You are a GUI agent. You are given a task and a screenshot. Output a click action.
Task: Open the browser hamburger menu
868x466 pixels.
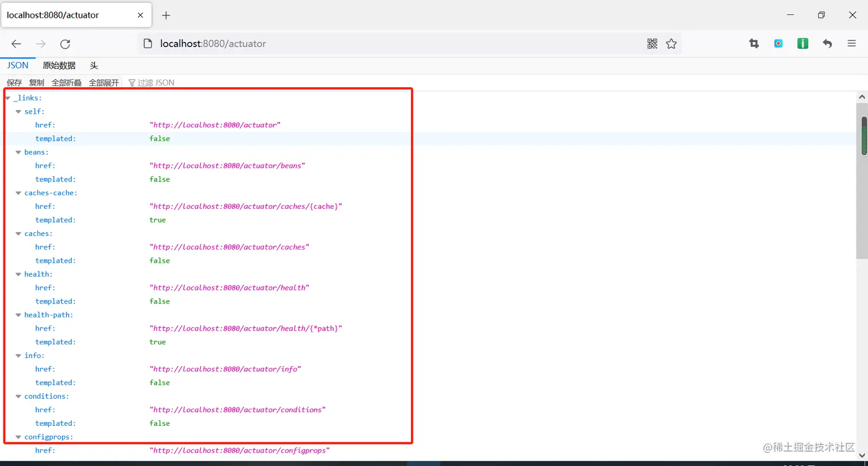pyautogui.click(x=852, y=44)
